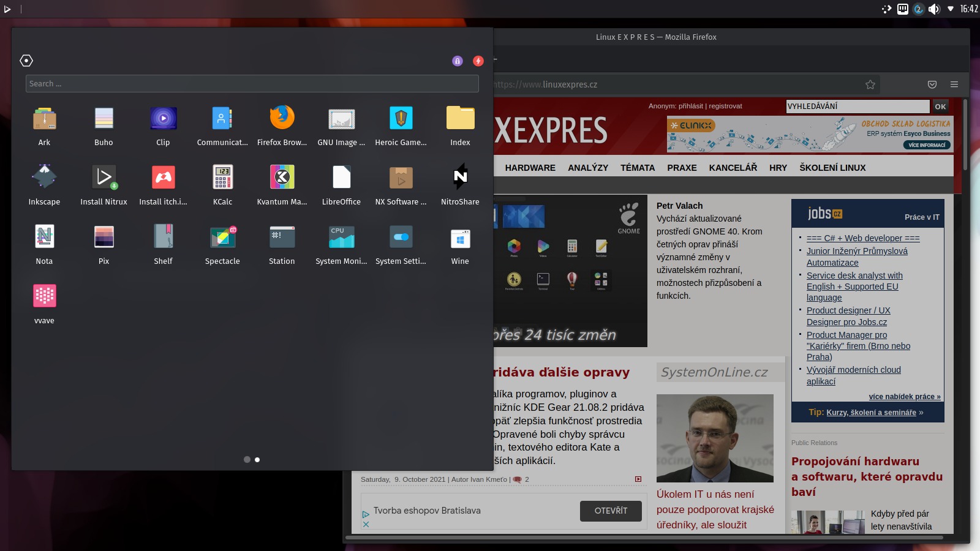980x551 pixels.
Task: Open the Index file manager
Action: point(460,126)
